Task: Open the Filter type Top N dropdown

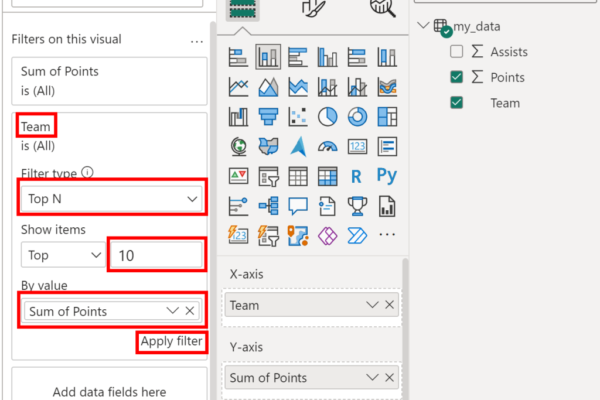Action: click(111, 199)
